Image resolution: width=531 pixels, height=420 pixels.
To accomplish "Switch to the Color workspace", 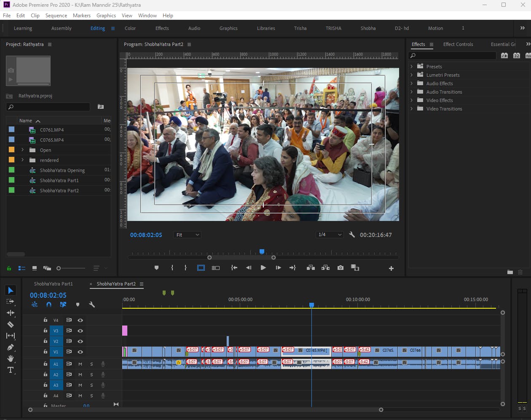I will (130, 28).
